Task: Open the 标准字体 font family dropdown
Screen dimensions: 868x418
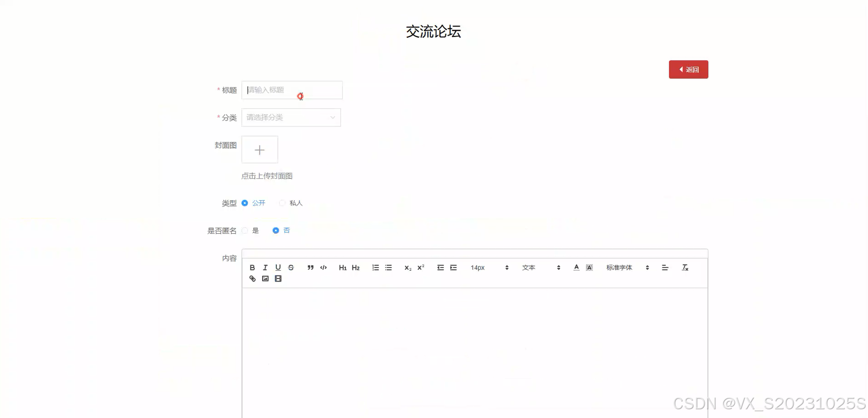Action: pos(627,268)
